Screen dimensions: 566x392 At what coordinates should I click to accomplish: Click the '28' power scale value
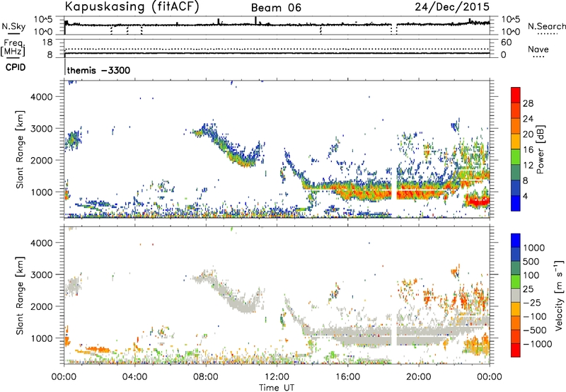pos(528,103)
